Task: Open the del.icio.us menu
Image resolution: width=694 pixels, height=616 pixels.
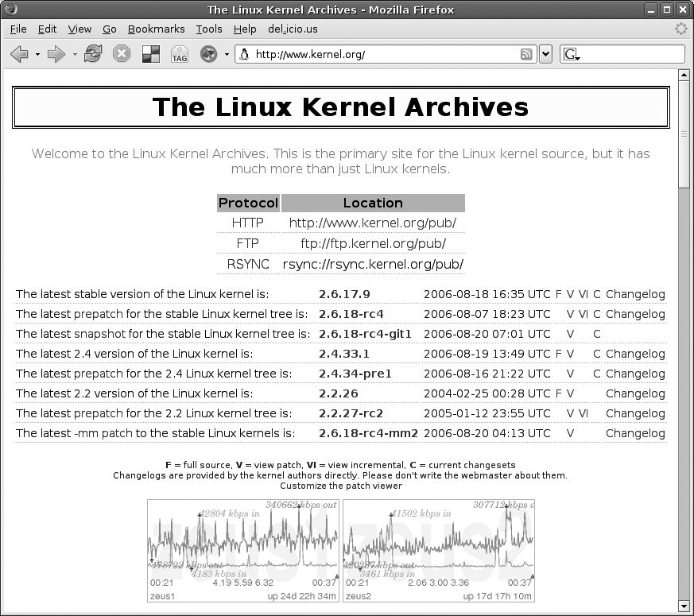Action: 293,29
